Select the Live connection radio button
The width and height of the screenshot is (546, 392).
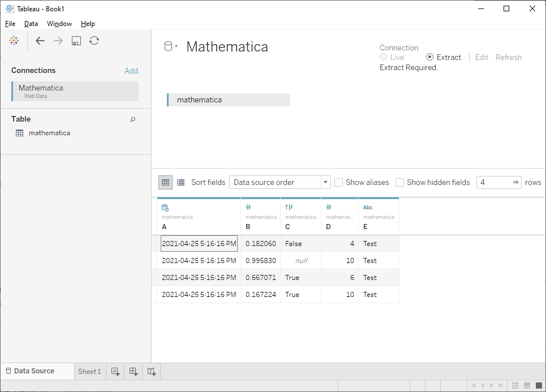tap(384, 57)
